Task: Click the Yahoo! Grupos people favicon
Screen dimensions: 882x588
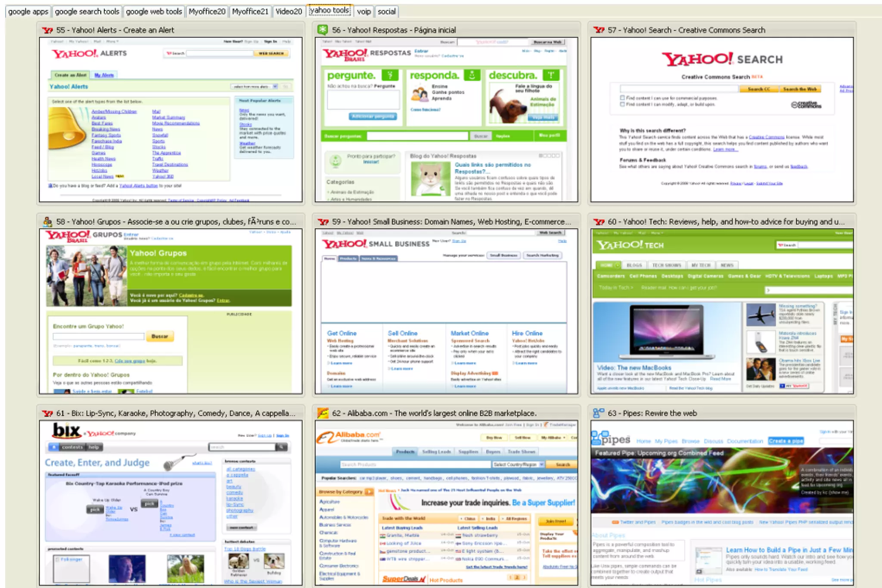Action: 47,222
